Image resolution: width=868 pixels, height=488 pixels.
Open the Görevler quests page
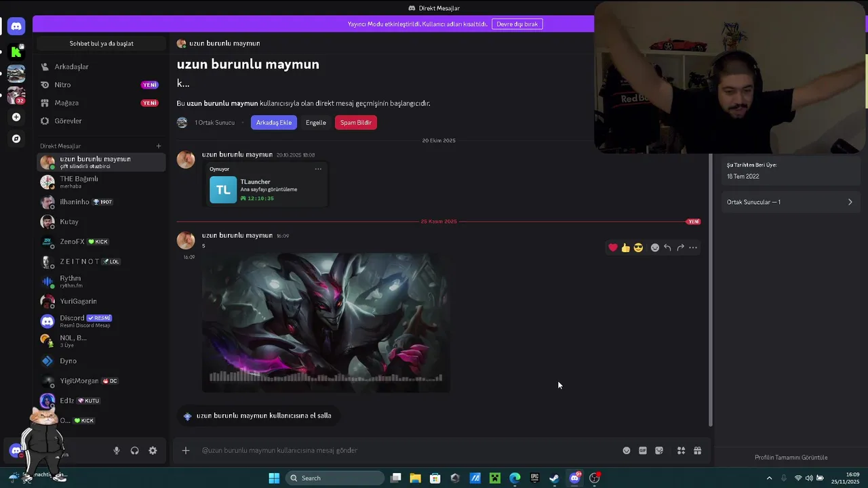(101, 121)
